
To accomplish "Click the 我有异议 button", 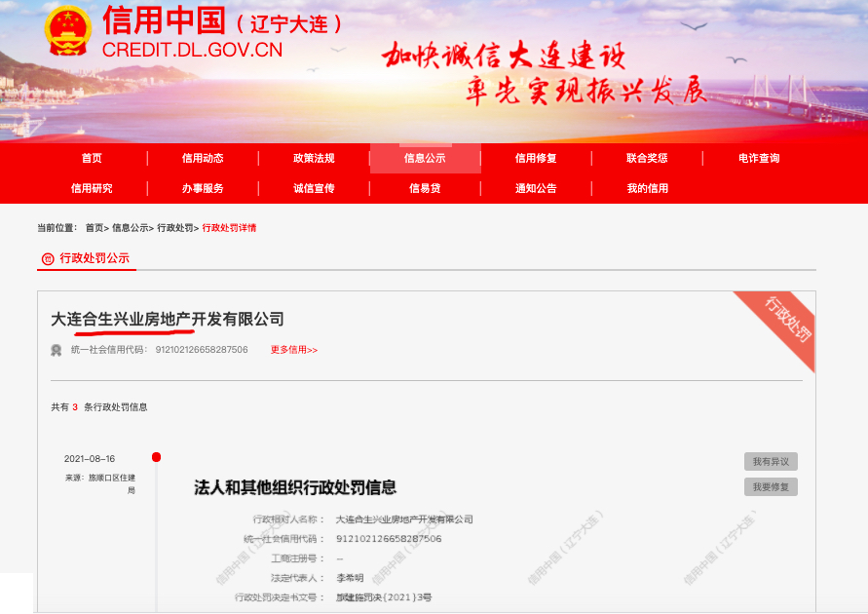I will pos(771,461).
